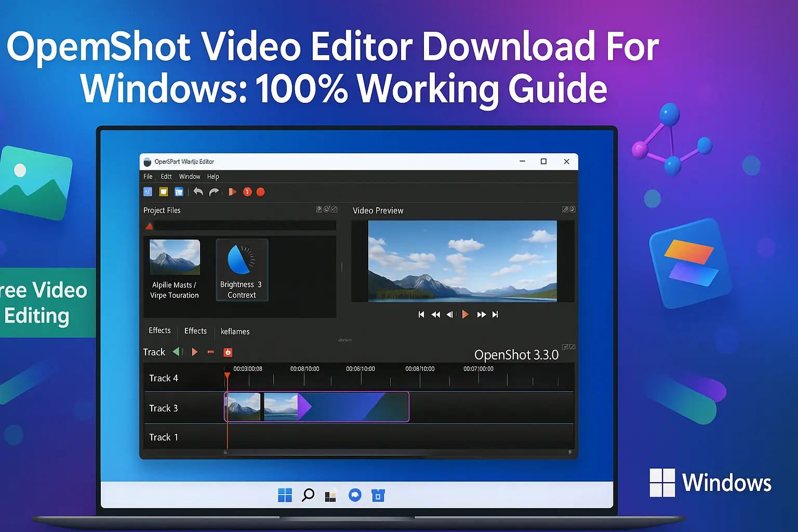
Task: Switch to the keflames tab
Action: click(235, 331)
